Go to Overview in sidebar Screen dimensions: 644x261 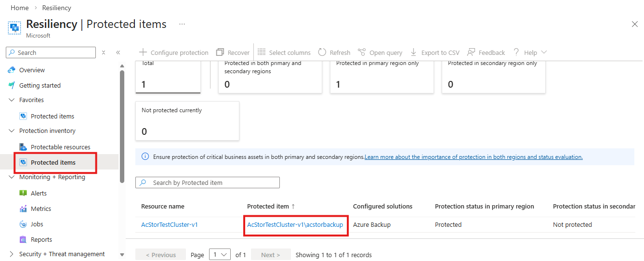[32, 70]
